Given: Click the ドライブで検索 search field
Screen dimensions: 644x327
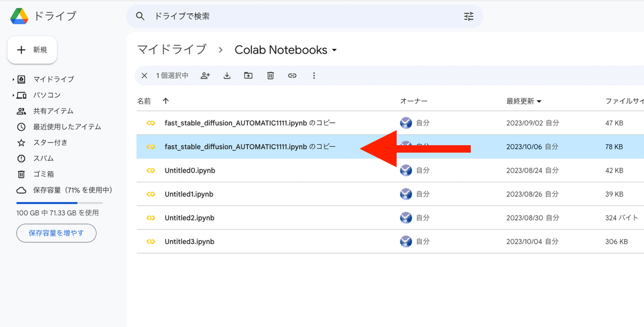Looking at the screenshot, I should pyautogui.click(x=301, y=16).
